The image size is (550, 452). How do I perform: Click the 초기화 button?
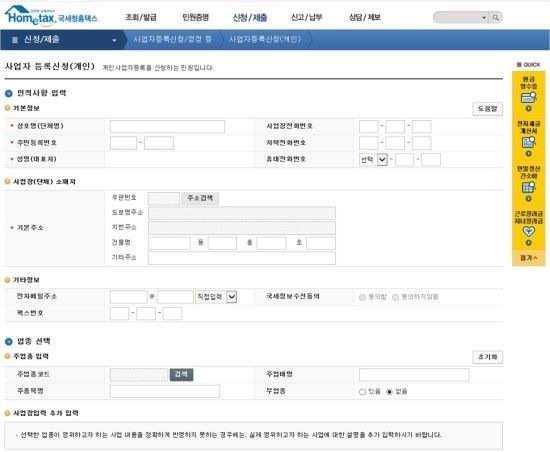point(488,357)
